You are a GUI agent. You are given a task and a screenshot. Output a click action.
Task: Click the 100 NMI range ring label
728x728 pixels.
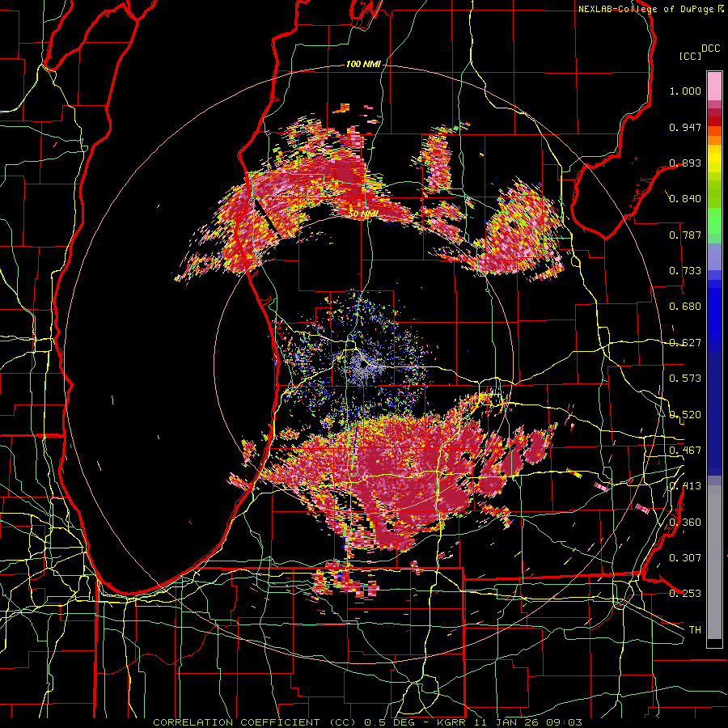tap(363, 64)
